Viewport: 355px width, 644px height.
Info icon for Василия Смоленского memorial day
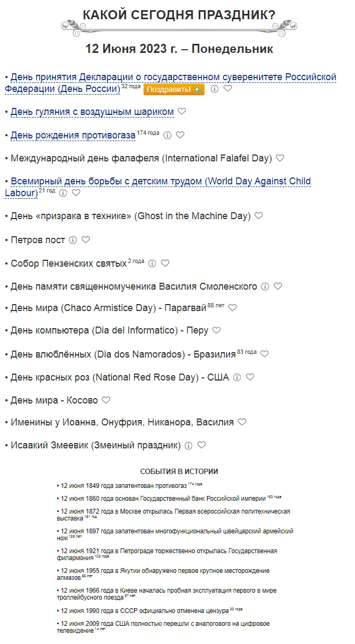pos(265,286)
